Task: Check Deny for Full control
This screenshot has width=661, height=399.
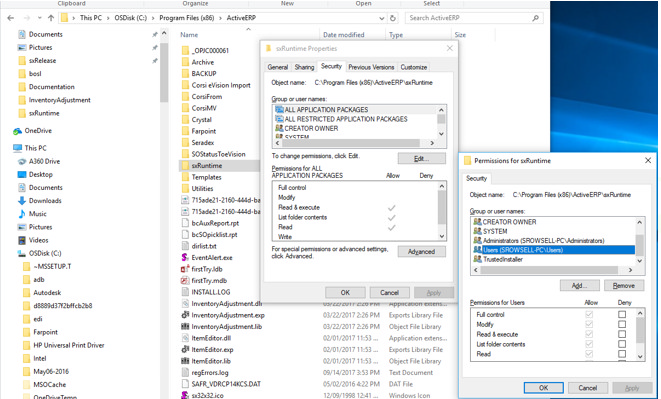Action: 622,315
